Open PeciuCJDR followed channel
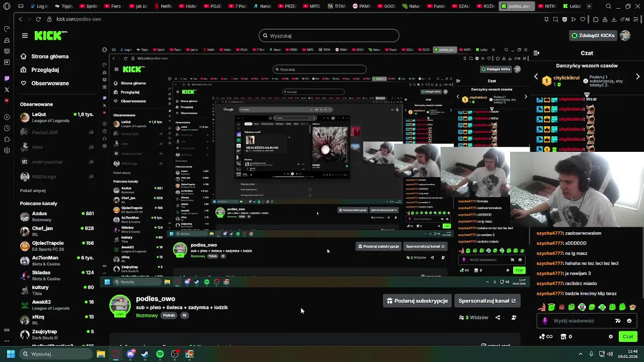 tap(57, 132)
